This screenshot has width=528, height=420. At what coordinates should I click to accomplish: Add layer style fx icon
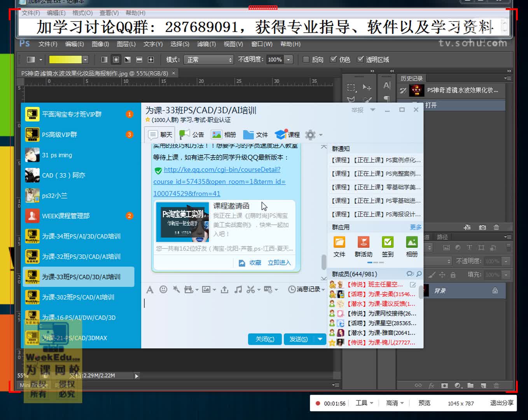[431, 385]
